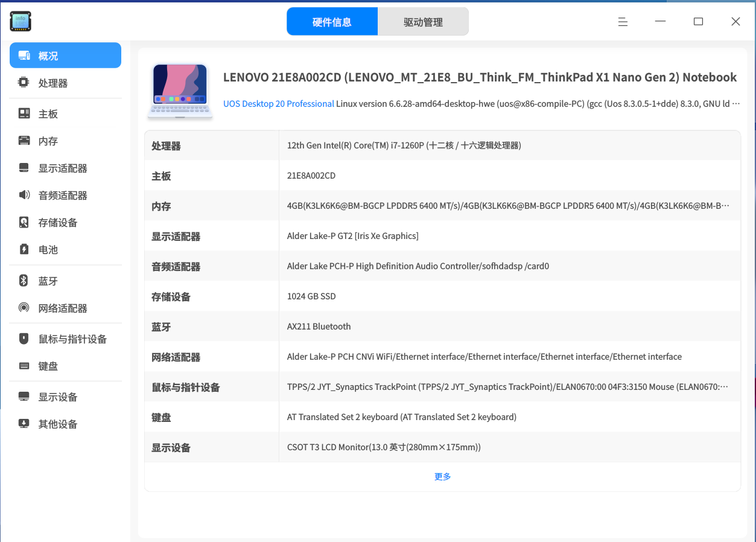Image resolution: width=756 pixels, height=542 pixels.
Task: Select the 21E8A002CD motherboard value
Action: 311,176
